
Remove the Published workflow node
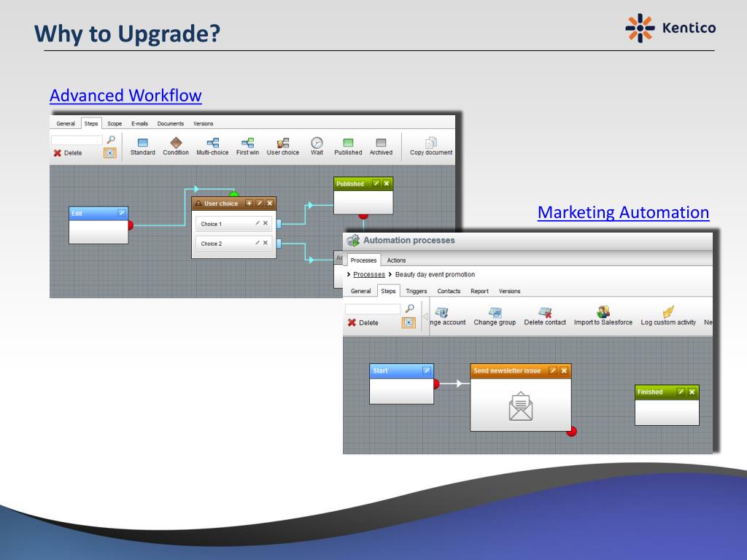pos(387,183)
